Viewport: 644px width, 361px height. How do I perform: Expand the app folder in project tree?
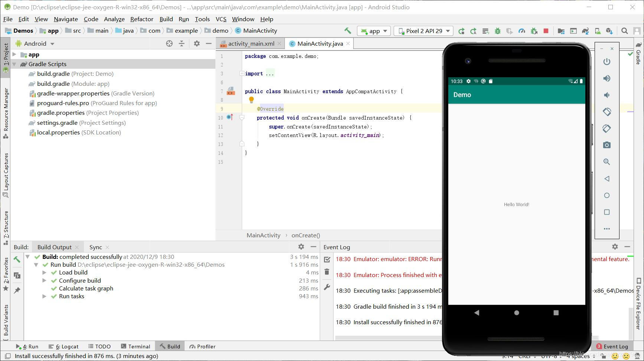14,55
